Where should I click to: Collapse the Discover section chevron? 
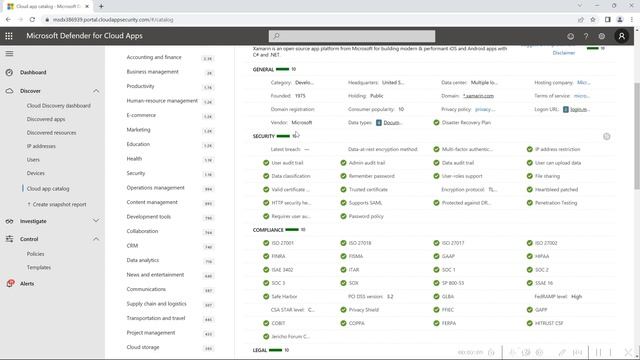point(96,91)
